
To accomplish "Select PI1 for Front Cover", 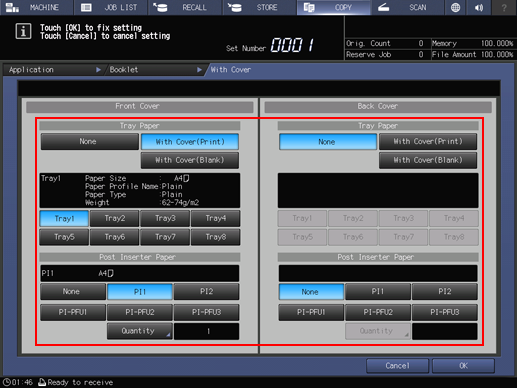I will (x=140, y=292).
